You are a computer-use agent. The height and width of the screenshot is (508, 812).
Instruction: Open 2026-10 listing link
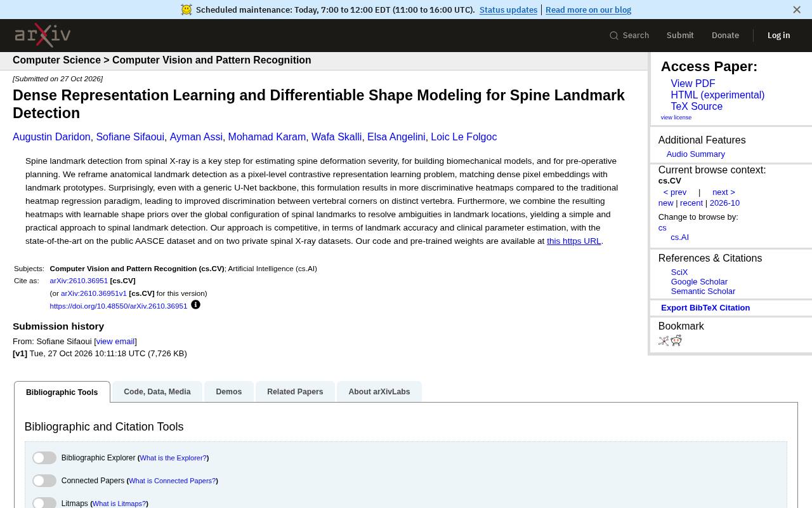click(x=724, y=203)
